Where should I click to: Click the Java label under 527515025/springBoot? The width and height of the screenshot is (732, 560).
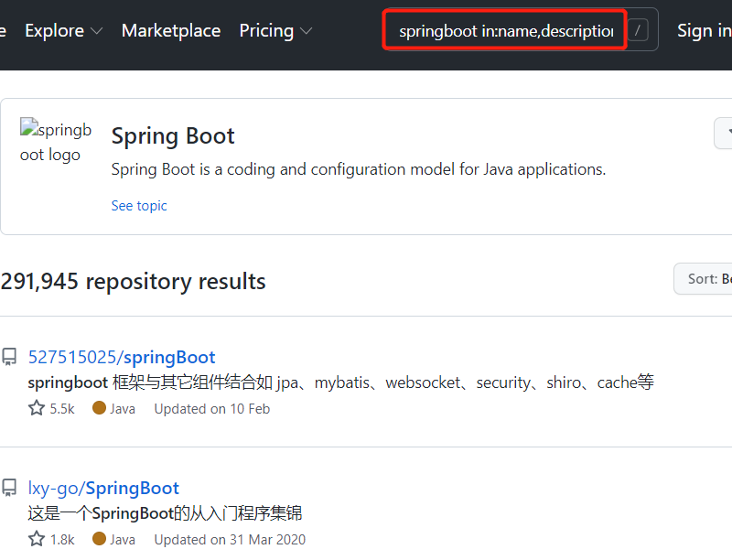tap(123, 409)
